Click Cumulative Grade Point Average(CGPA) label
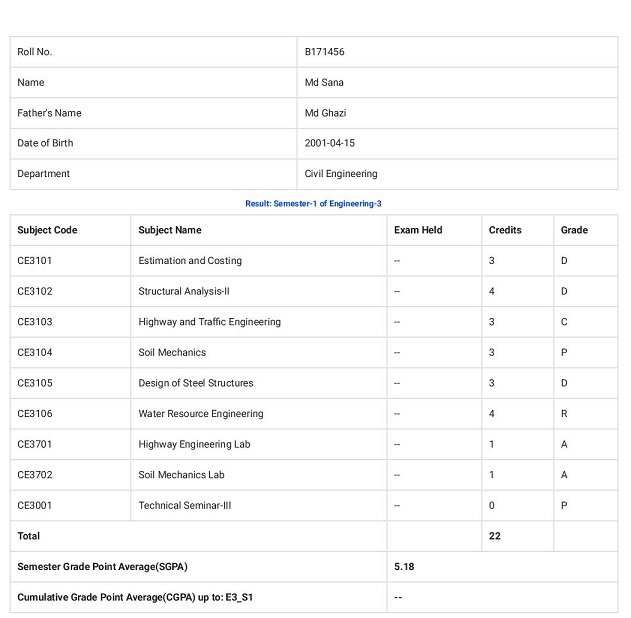The image size is (631, 618). click(x=135, y=597)
